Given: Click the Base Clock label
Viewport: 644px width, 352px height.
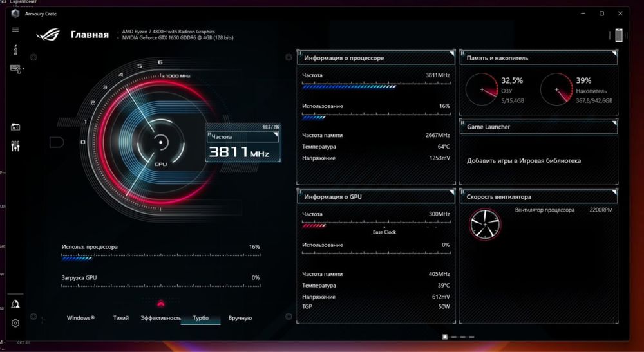Looking at the screenshot, I should [x=384, y=232].
